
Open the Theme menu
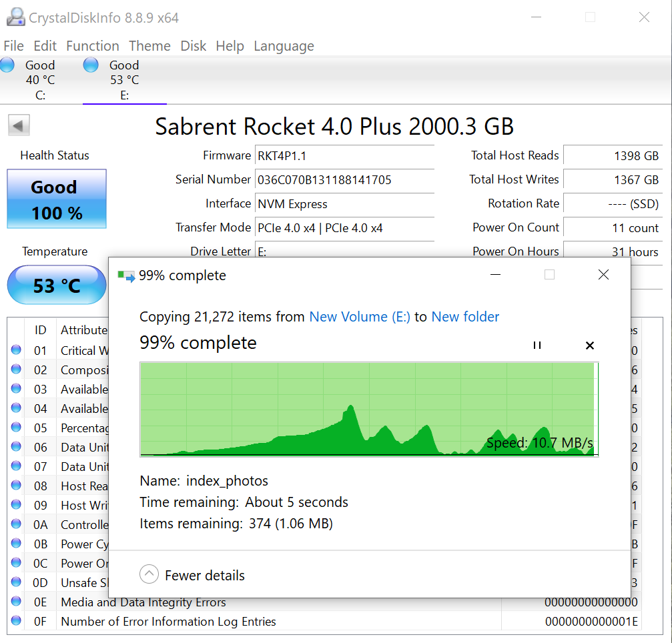coord(149,46)
